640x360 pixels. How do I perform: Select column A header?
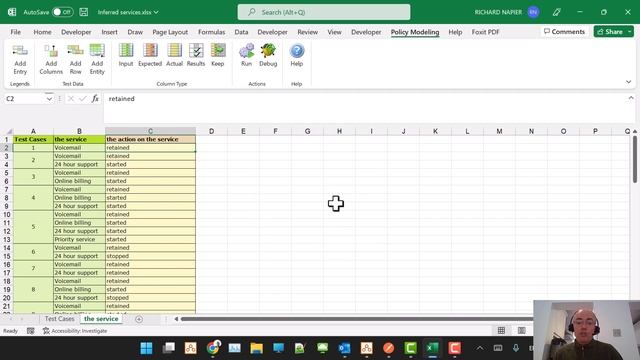point(33,131)
